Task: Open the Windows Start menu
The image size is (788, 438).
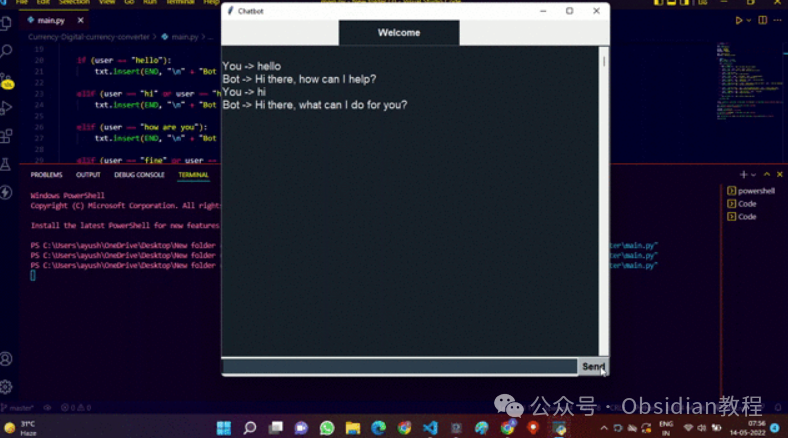Action: pyautogui.click(x=224, y=428)
